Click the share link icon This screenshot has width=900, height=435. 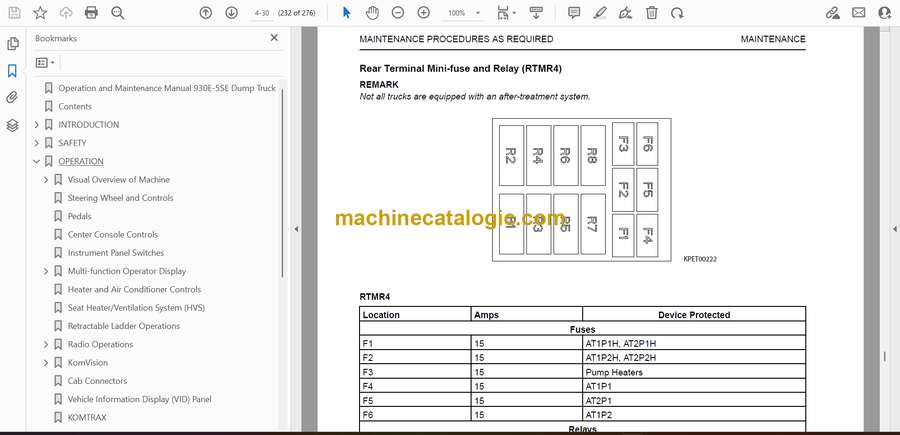833,13
